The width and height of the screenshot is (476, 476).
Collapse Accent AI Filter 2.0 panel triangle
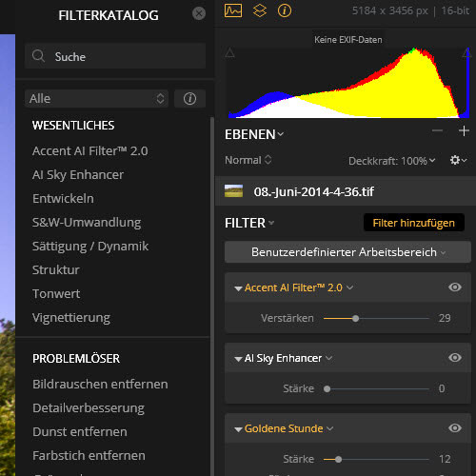(x=238, y=288)
